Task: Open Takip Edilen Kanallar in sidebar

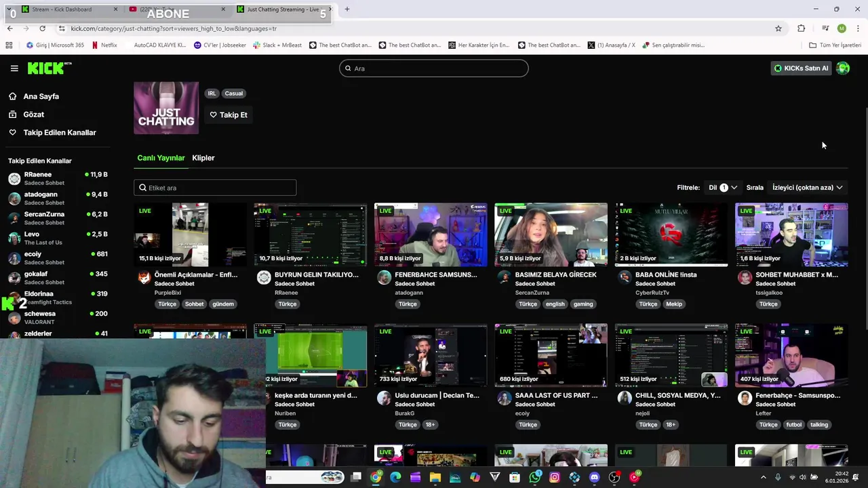Action: [59, 133]
